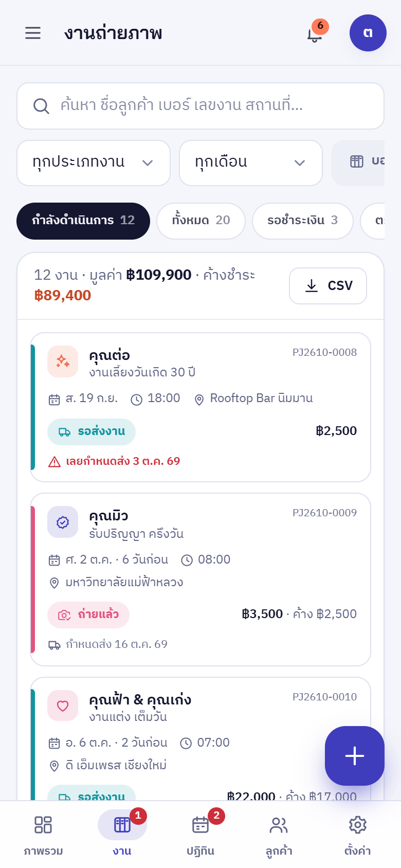
Task: Select the รอชำระเงิน 3 filter chip
Action: click(x=303, y=221)
